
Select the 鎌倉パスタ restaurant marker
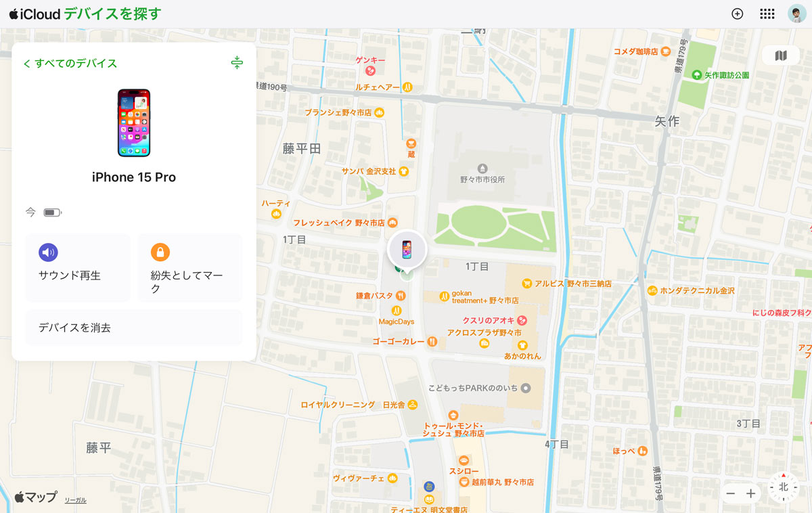[401, 295]
